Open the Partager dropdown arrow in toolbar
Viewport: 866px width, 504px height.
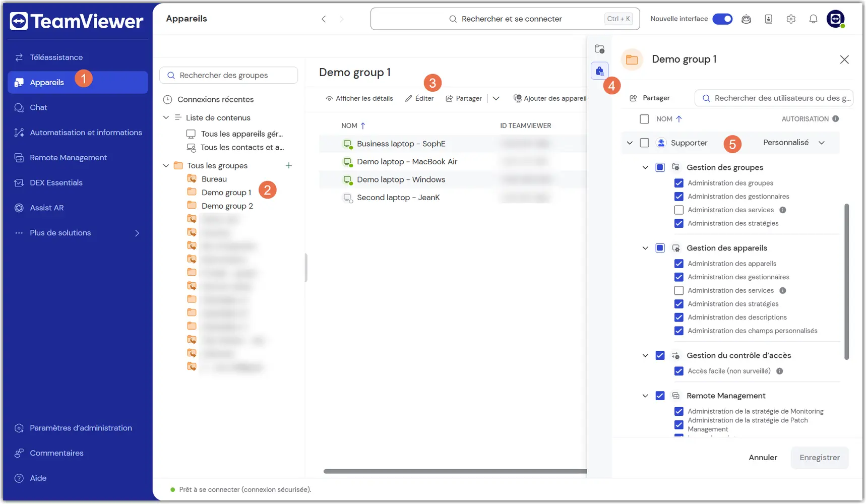coord(496,99)
